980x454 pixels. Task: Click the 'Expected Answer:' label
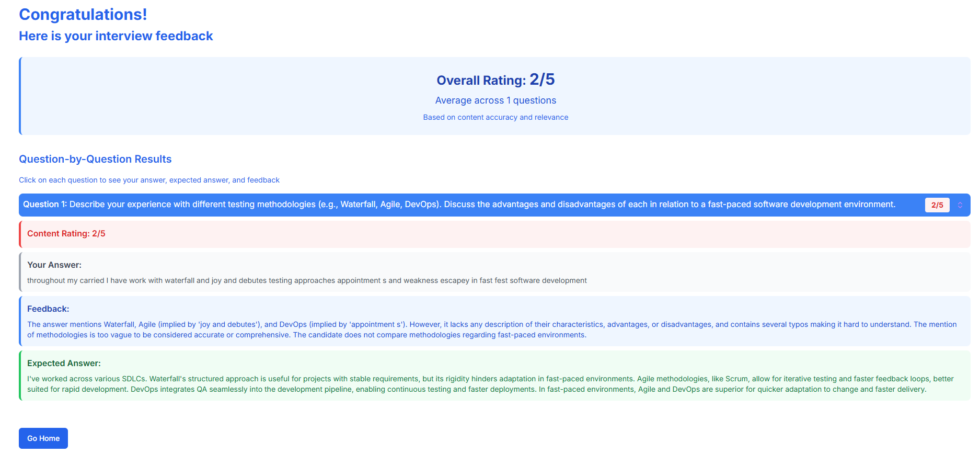tap(64, 364)
